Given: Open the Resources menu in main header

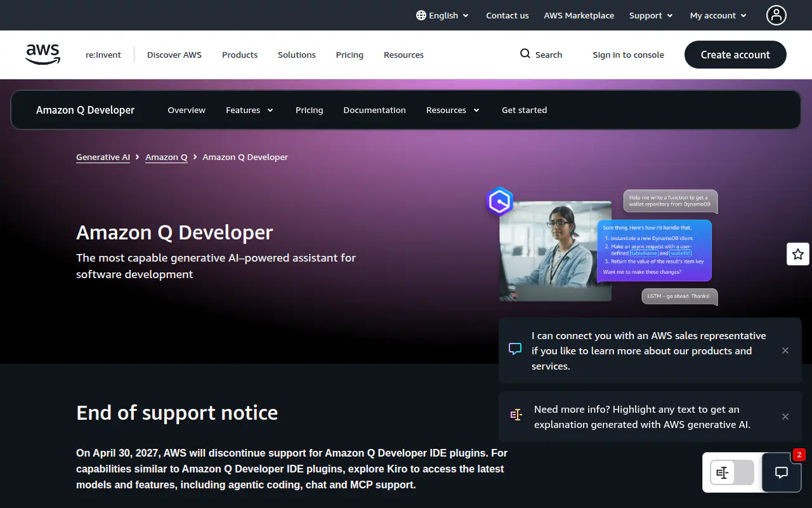Looking at the screenshot, I should point(403,55).
